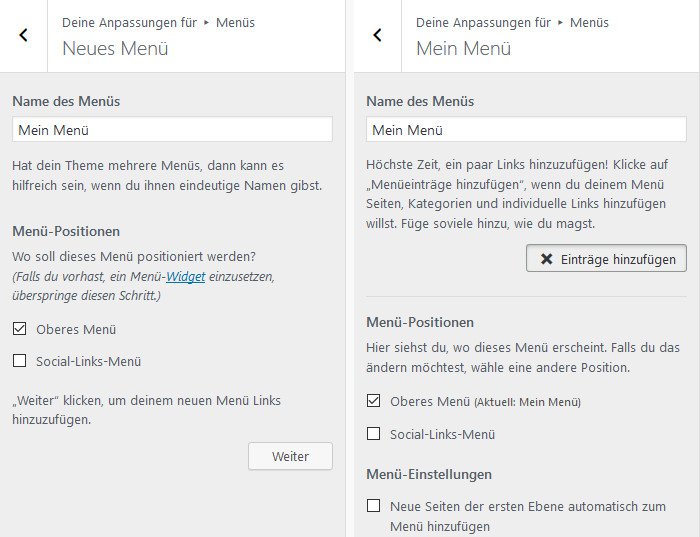Go back from the Mein Menü panel

(x=377, y=35)
